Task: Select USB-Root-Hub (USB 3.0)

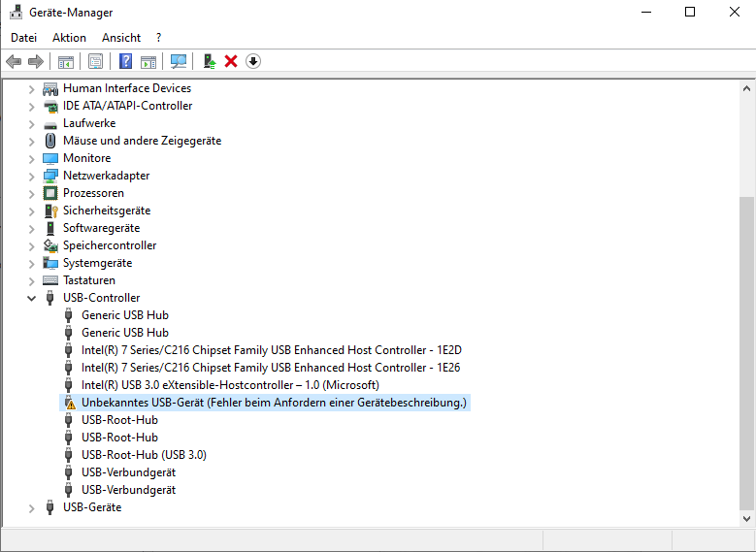Action: point(144,455)
